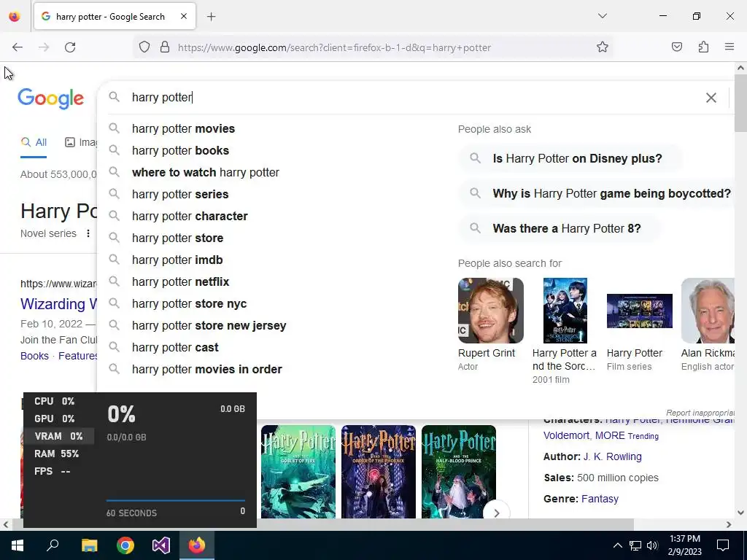The width and height of the screenshot is (747, 560).
Task: Open the Extensions puzzle icon
Action: [703, 47]
